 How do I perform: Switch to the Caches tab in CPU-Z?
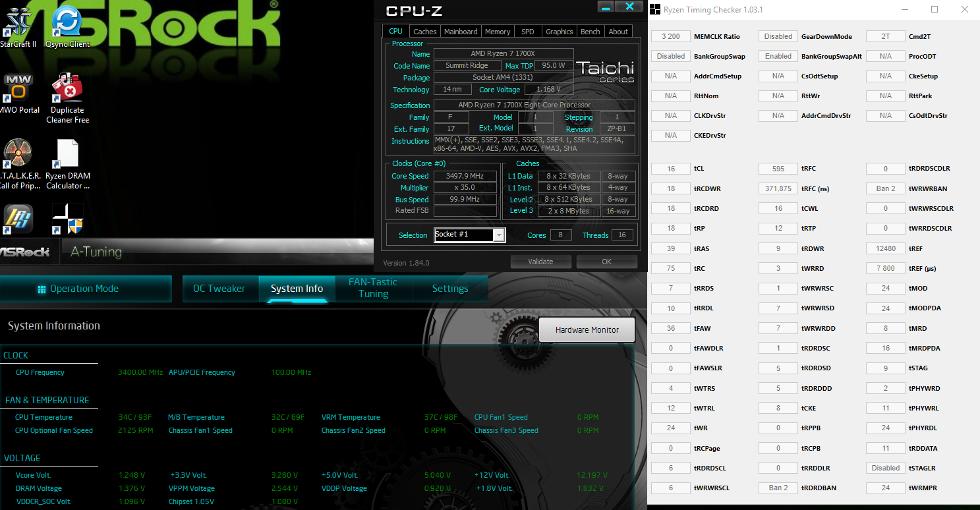click(x=424, y=32)
